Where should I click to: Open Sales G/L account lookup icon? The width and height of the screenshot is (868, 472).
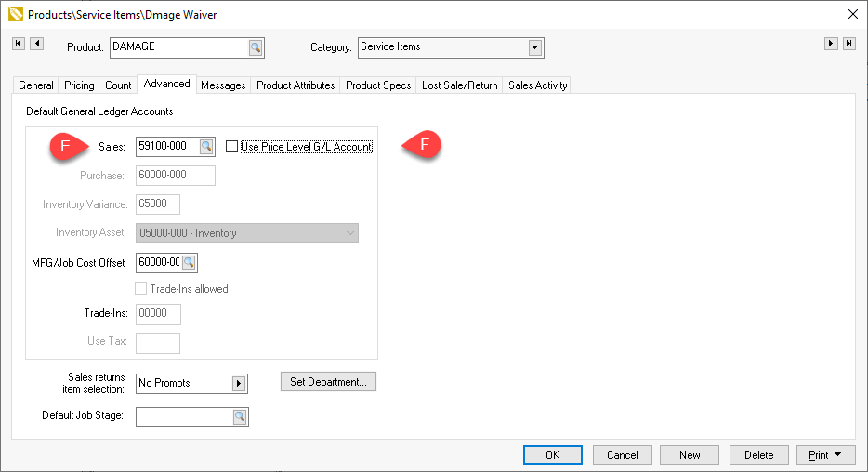[206, 146]
